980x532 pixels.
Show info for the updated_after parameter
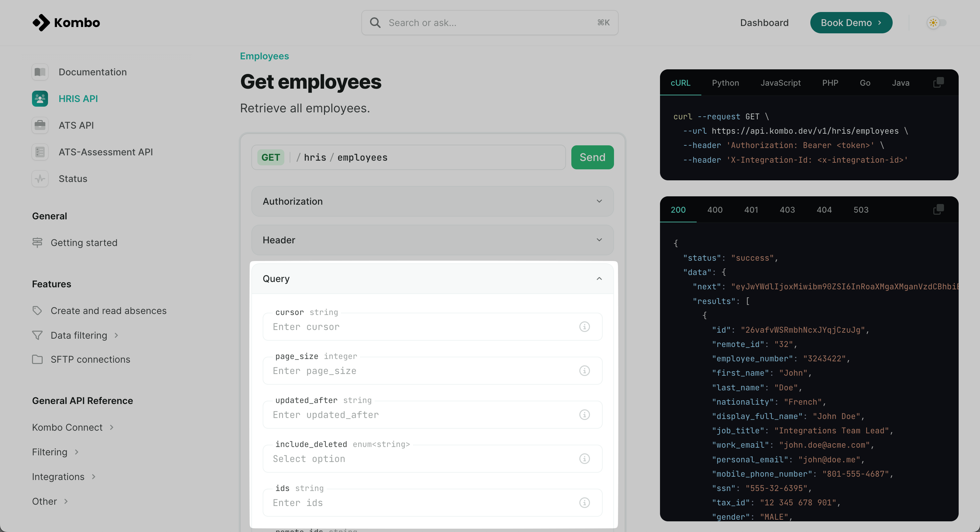pos(584,414)
